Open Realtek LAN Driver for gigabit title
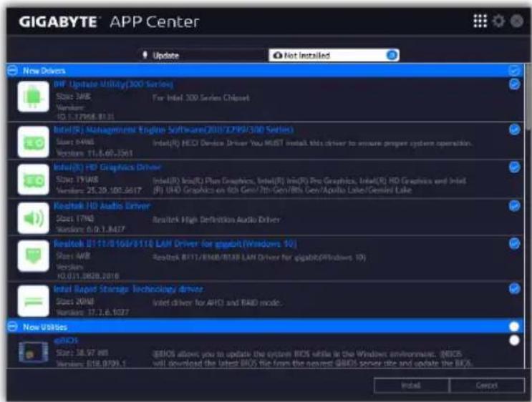Screen dimensions: 532x402 point(175,244)
